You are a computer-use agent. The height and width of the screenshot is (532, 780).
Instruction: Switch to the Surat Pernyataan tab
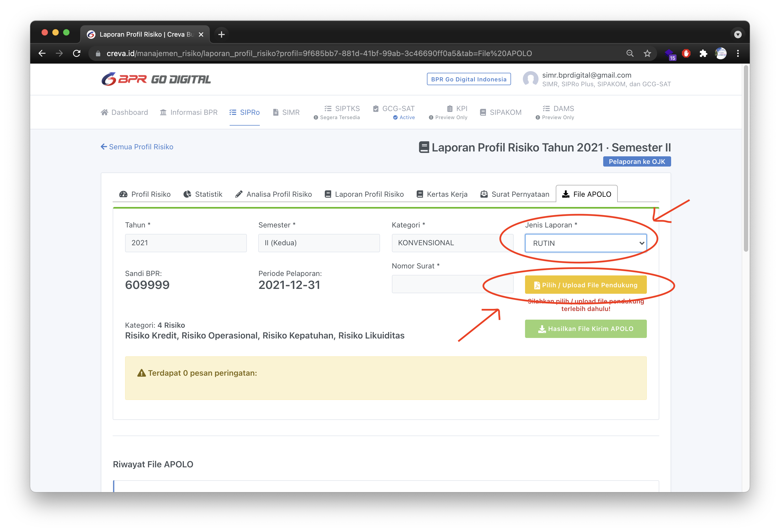point(515,194)
